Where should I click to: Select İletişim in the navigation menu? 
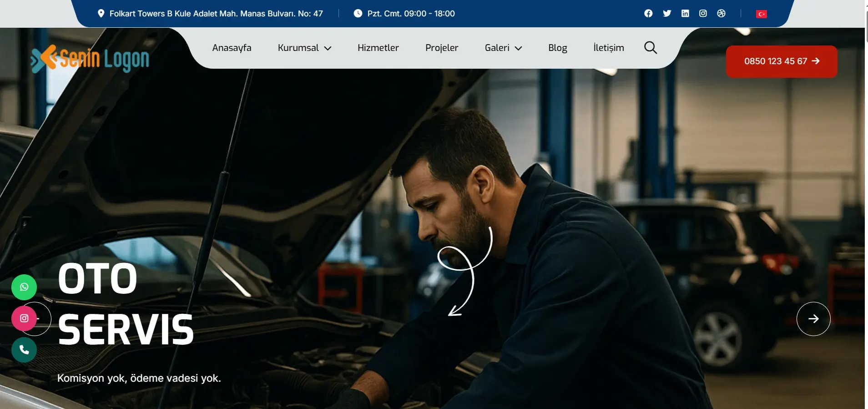pyautogui.click(x=609, y=48)
